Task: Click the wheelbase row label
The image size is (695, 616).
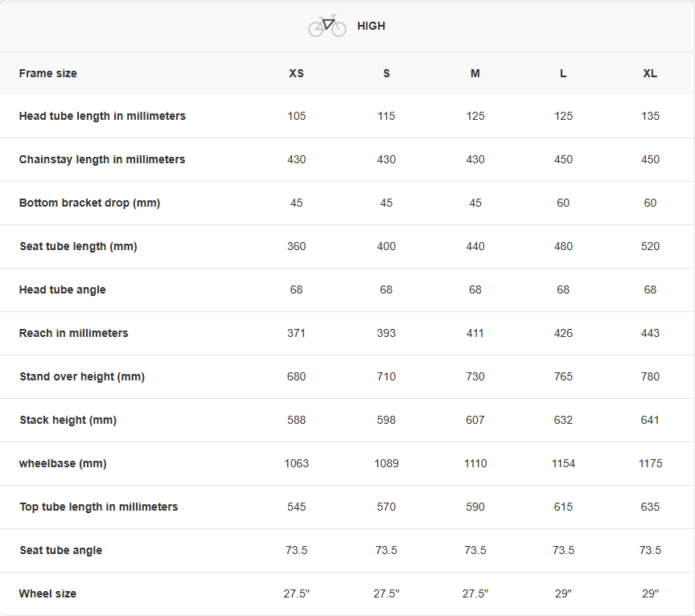Action: coord(63,463)
